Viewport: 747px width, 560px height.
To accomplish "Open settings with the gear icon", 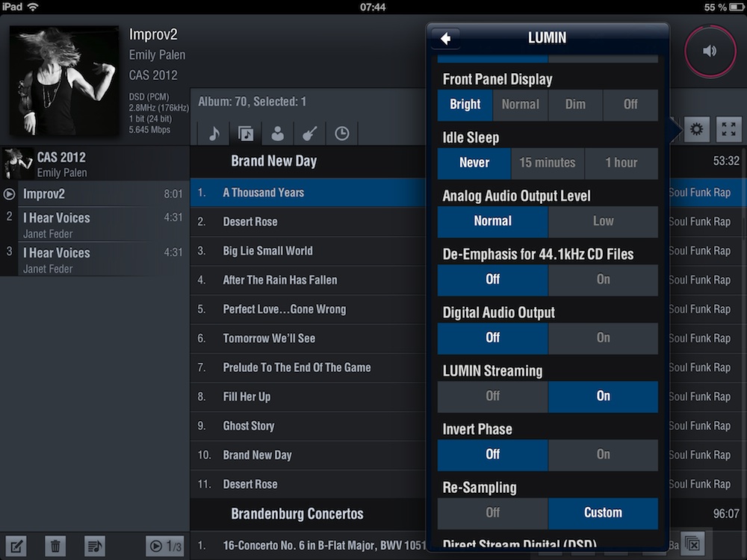I will [696, 129].
